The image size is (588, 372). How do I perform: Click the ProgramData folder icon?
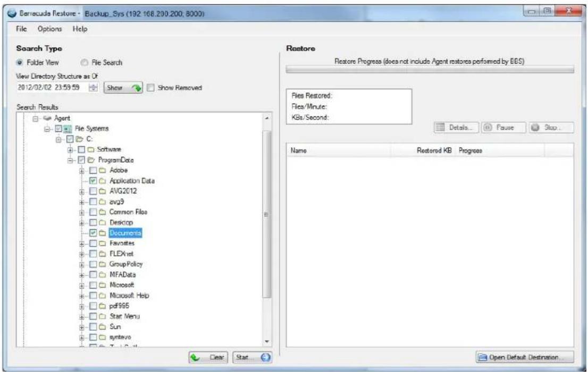pyautogui.click(x=91, y=160)
